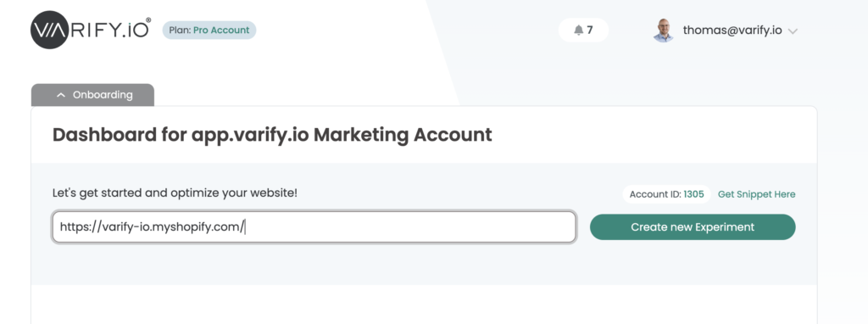868x324 pixels.
Task: Click the Account ID label badge
Action: click(666, 194)
